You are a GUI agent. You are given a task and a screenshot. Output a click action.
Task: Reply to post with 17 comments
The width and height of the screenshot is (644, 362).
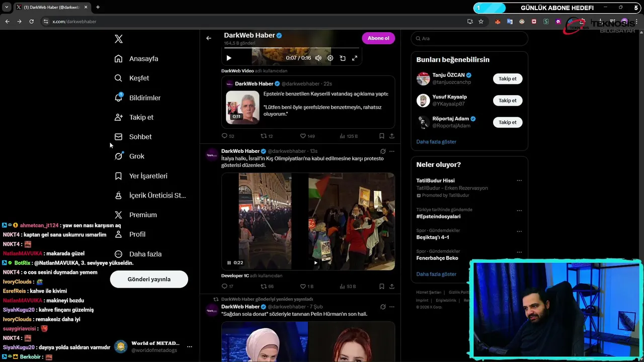(x=227, y=286)
